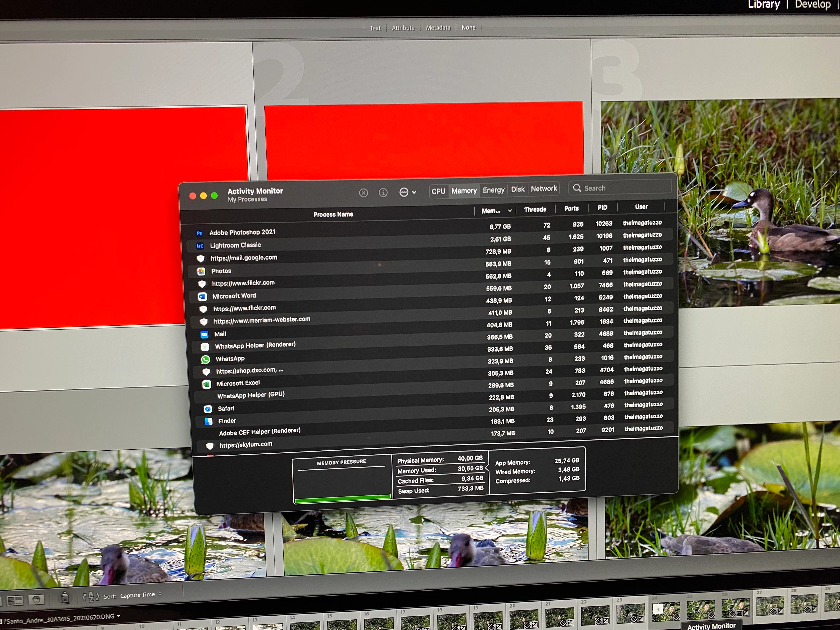Click the stop process (X) icon
The image size is (840, 630).
(363, 193)
